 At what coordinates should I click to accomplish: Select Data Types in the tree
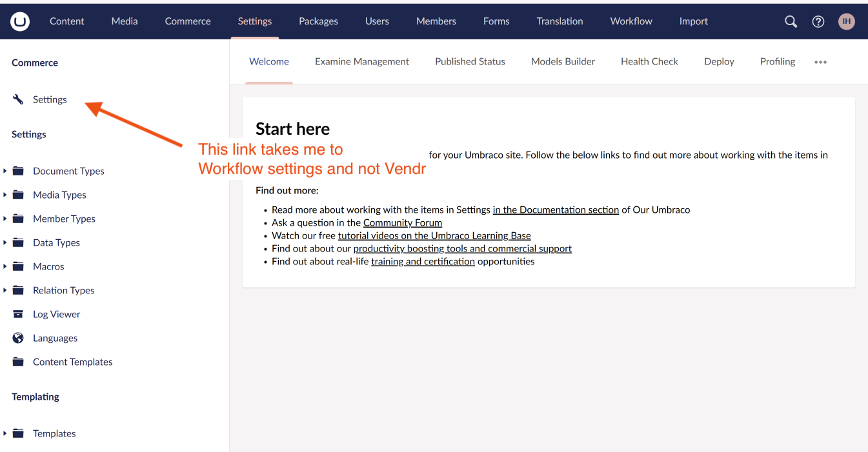tap(56, 242)
